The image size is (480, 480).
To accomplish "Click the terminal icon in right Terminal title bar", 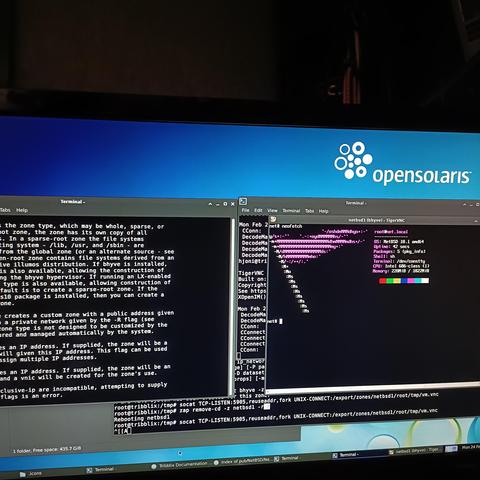I will pyautogui.click(x=243, y=201).
